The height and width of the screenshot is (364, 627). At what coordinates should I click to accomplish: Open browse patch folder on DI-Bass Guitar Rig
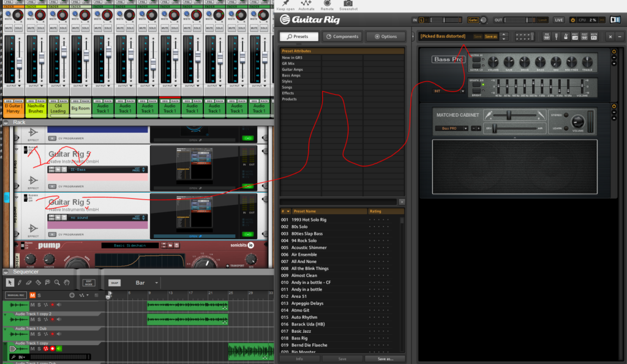(x=58, y=169)
